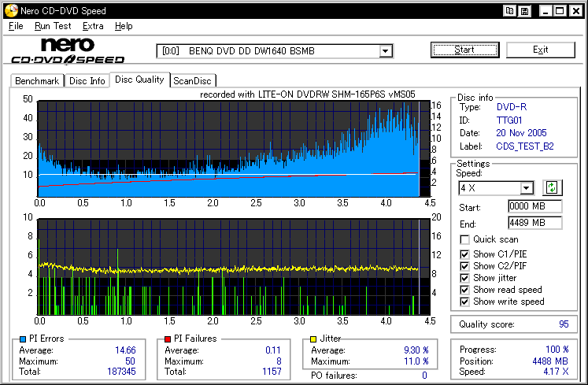The height and width of the screenshot is (385, 588).
Task: Switch to the Benchmark tab
Action: click(x=37, y=80)
